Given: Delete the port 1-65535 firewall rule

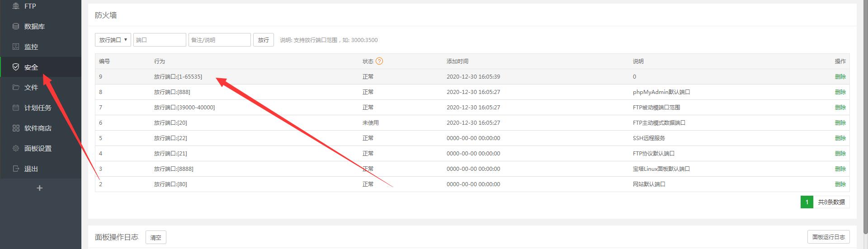Looking at the screenshot, I should pos(840,77).
